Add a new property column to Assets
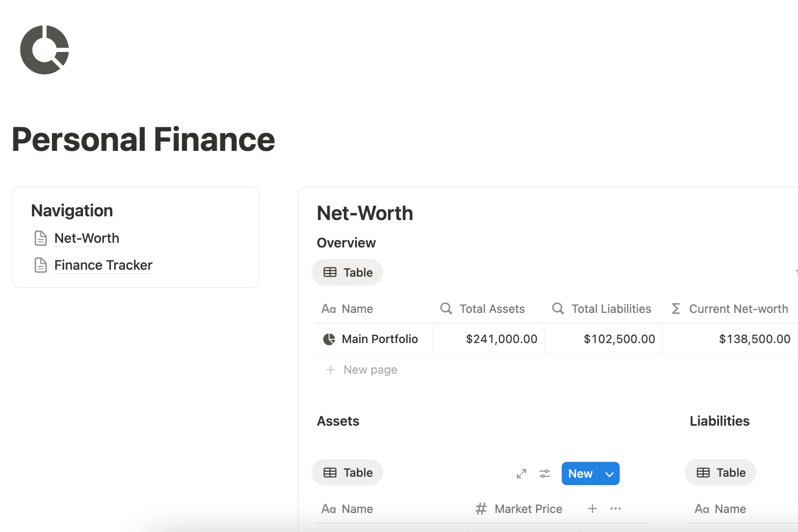The image size is (798, 532). pyautogui.click(x=592, y=509)
